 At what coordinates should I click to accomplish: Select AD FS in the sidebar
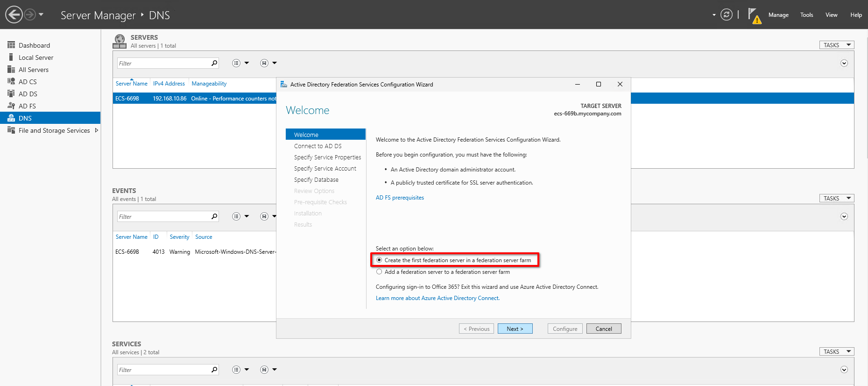pos(27,106)
